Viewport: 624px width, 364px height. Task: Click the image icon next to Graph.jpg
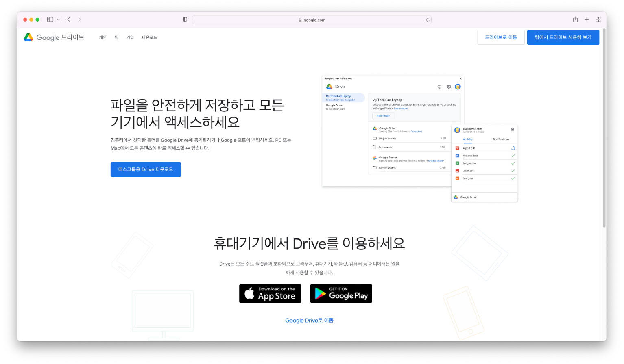click(x=457, y=171)
